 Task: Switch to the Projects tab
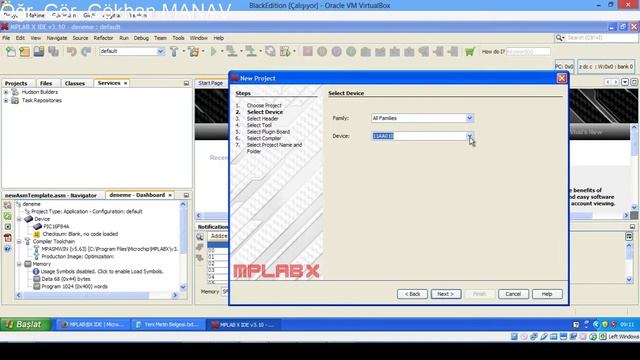click(16, 83)
